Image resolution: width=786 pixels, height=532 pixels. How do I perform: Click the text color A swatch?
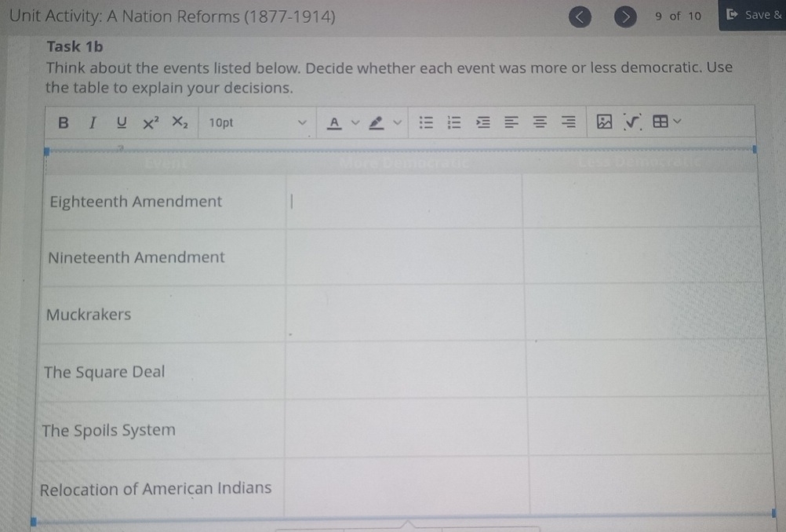[x=335, y=122]
